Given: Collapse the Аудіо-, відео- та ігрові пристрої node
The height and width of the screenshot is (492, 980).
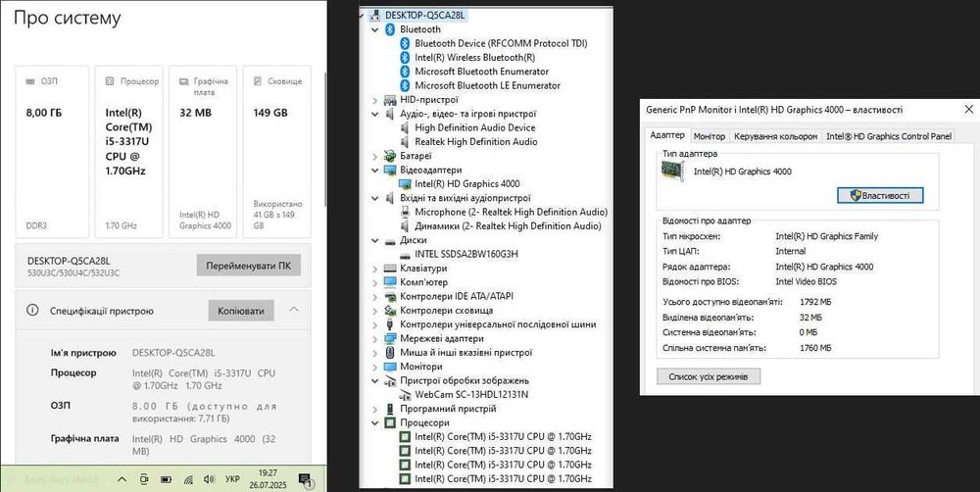Looking at the screenshot, I should (x=374, y=114).
